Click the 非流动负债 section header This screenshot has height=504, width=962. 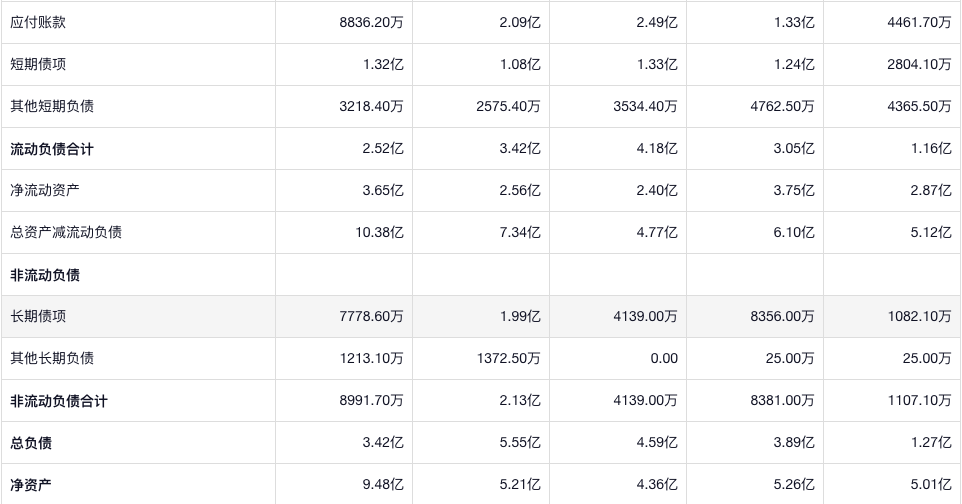(45, 275)
